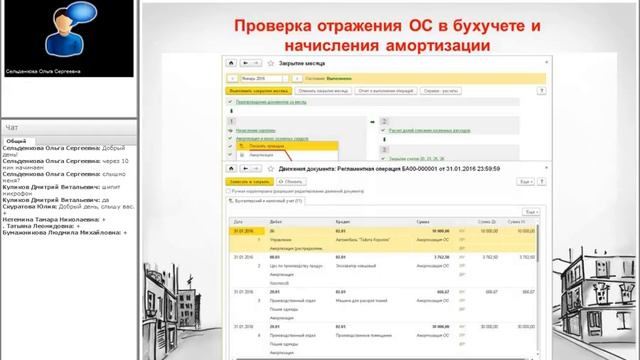Go back in Движения документа window

coord(245,169)
